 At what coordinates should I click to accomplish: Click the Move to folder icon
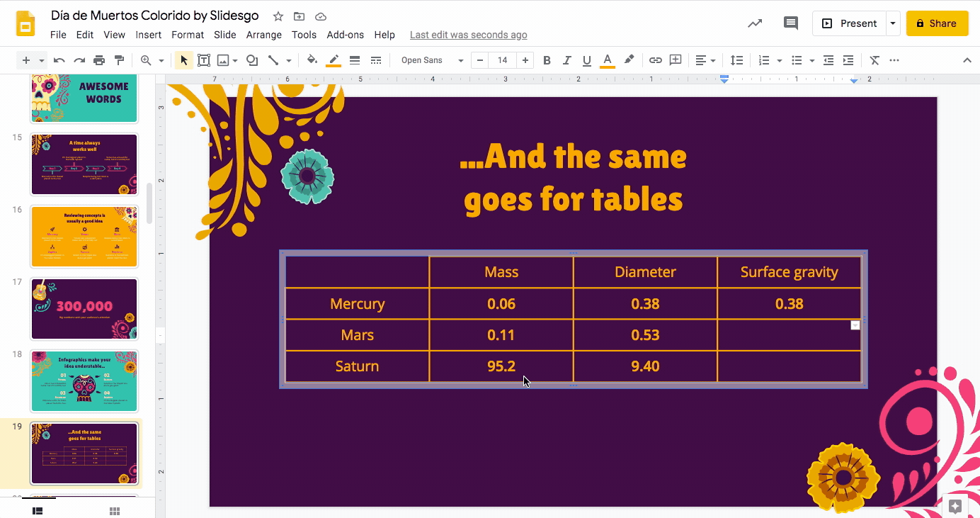pyautogui.click(x=300, y=16)
